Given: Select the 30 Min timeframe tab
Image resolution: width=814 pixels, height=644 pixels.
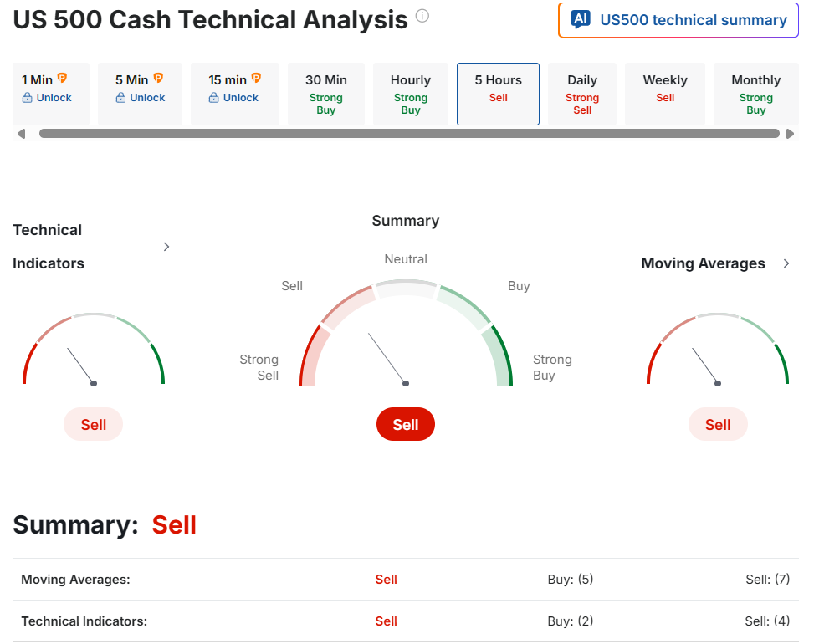Looking at the screenshot, I should (x=326, y=94).
